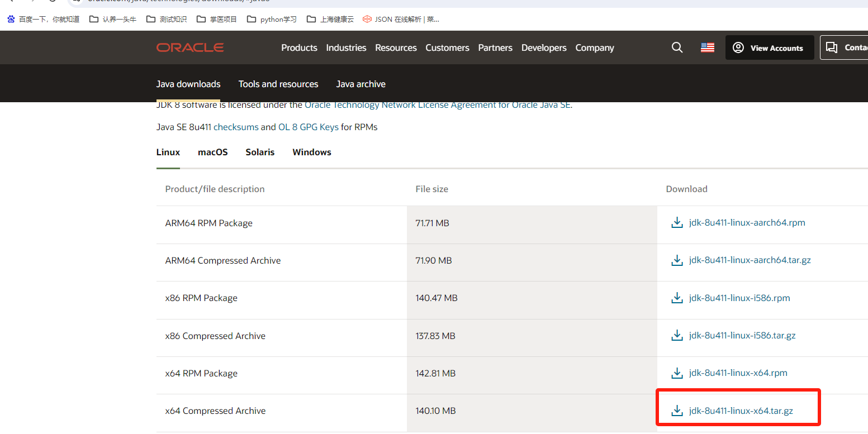The width and height of the screenshot is (868, 434).
Task: Click the 71.90 MB file size
Action: (434, 261)
